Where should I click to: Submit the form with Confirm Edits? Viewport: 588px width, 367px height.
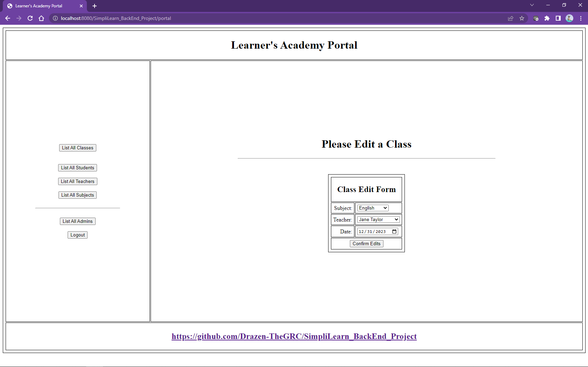pos(366,244)
